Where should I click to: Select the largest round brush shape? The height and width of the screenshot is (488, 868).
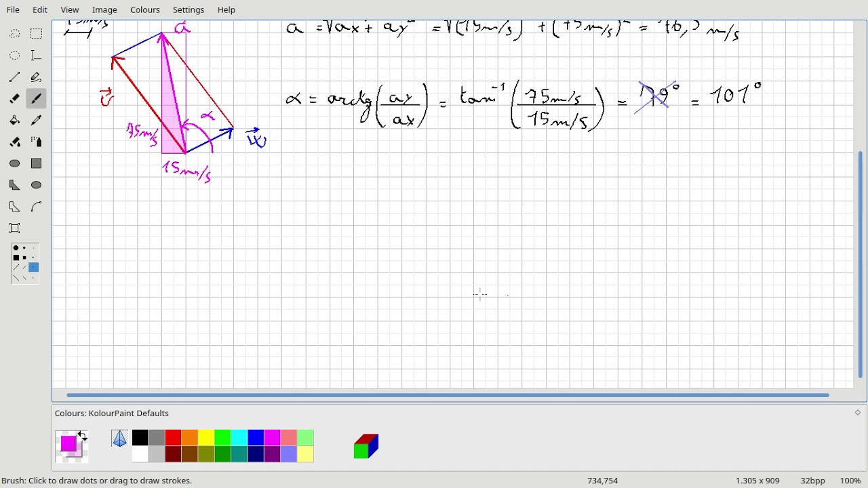16,248
